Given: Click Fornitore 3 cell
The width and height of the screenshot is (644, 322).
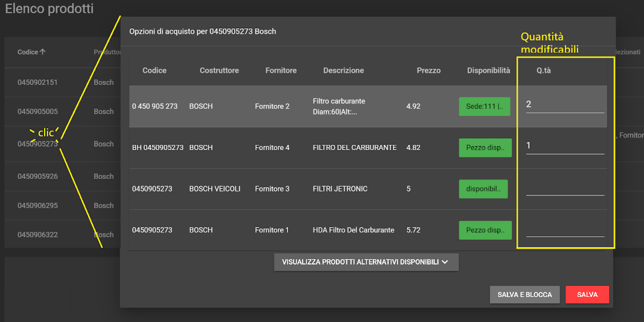Looking at the screenshot, I should coord(272,189).
